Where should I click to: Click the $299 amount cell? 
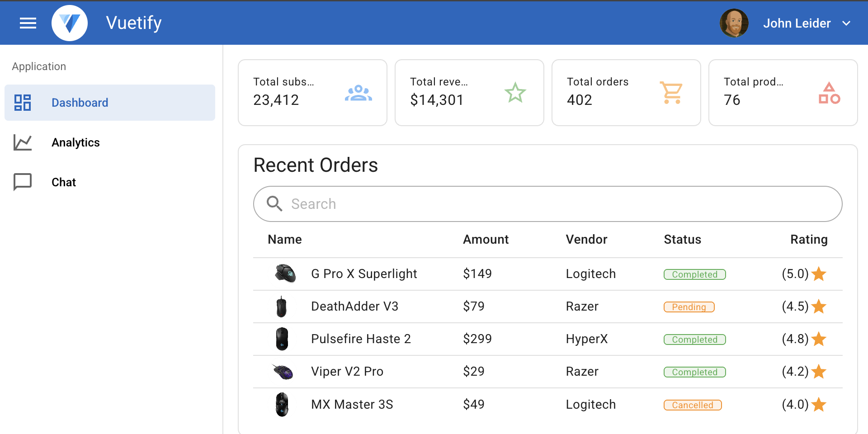pos(477,339)
